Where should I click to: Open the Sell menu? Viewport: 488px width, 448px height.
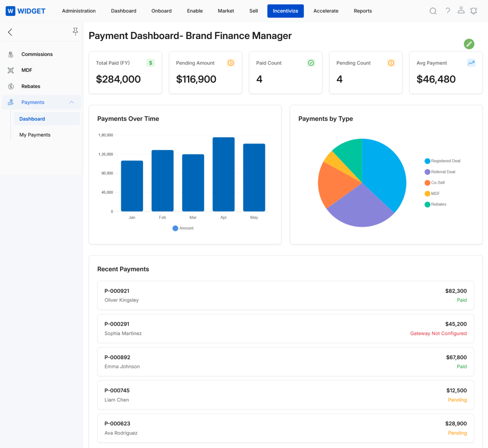click(253, 11)
